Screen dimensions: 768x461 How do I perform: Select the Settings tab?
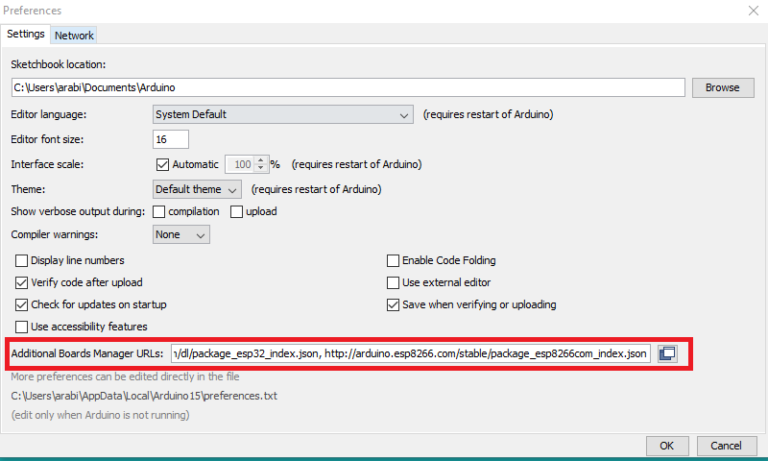[26, 34]
